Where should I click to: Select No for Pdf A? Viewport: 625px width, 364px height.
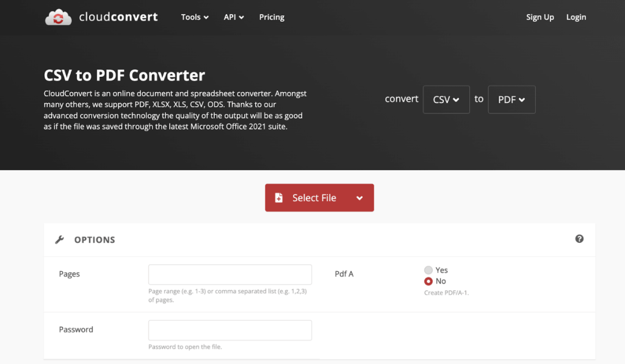(x=428, y=281)
